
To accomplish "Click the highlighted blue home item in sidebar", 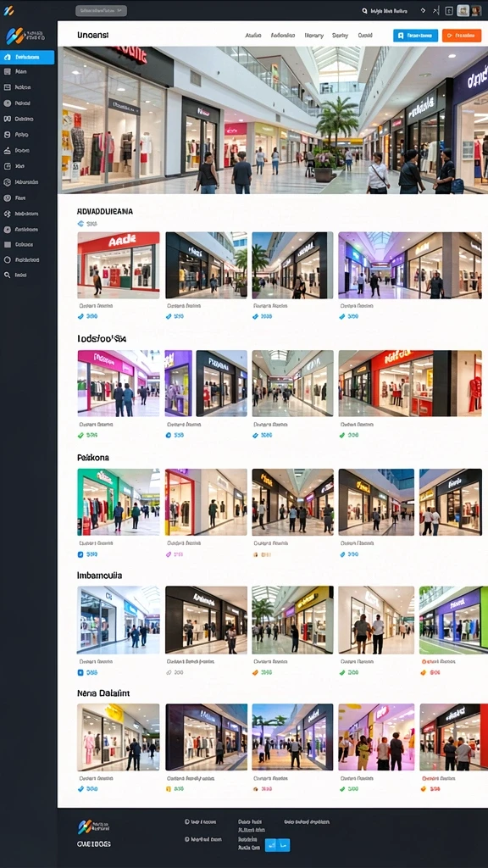I will pos(28,57).
